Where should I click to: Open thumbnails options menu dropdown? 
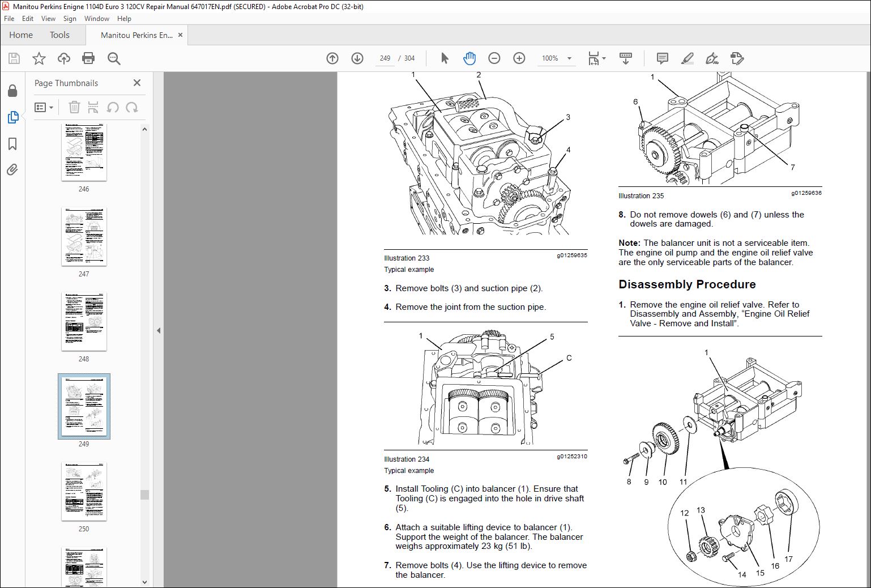click(x=44, y=107)
